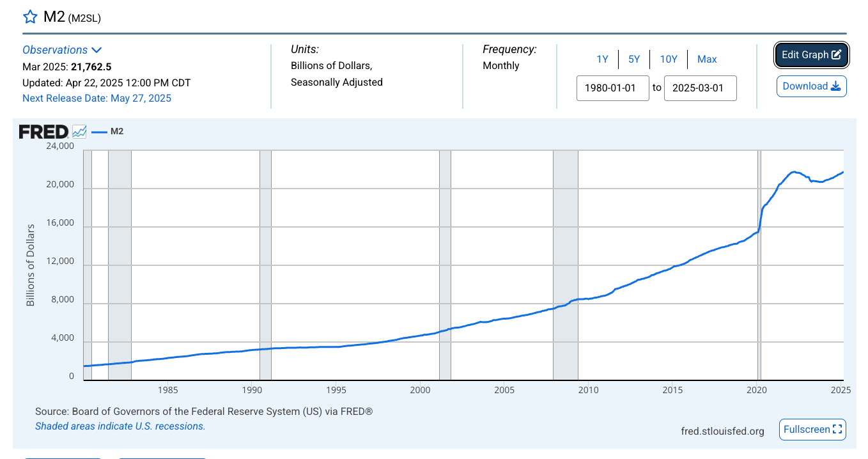Switch to the 10Y time range
This screenshot has height=459, width=868.
[668, 59]
